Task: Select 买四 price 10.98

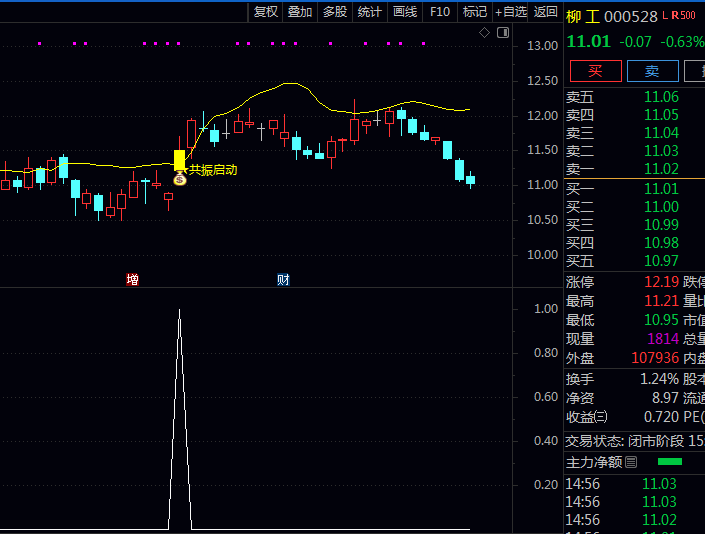Action: [x=661, y=243]
